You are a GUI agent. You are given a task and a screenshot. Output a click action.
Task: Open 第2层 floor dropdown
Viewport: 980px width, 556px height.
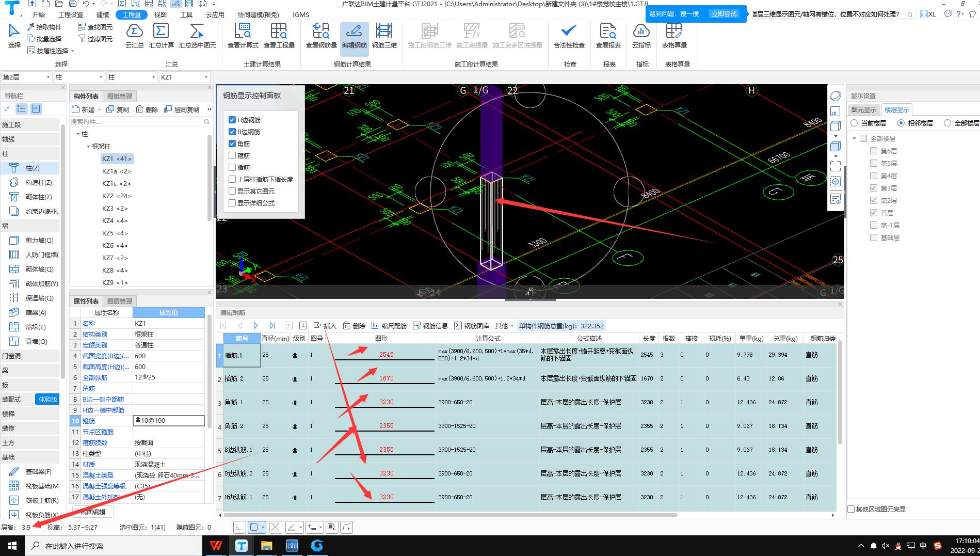click(26, 77)
